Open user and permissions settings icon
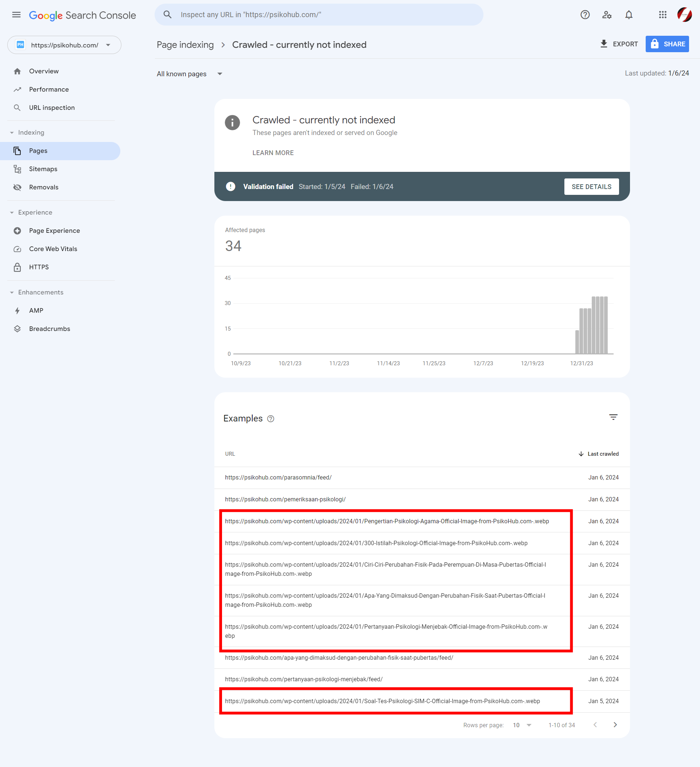The image size is (700, 767). (x=607, y=15)
